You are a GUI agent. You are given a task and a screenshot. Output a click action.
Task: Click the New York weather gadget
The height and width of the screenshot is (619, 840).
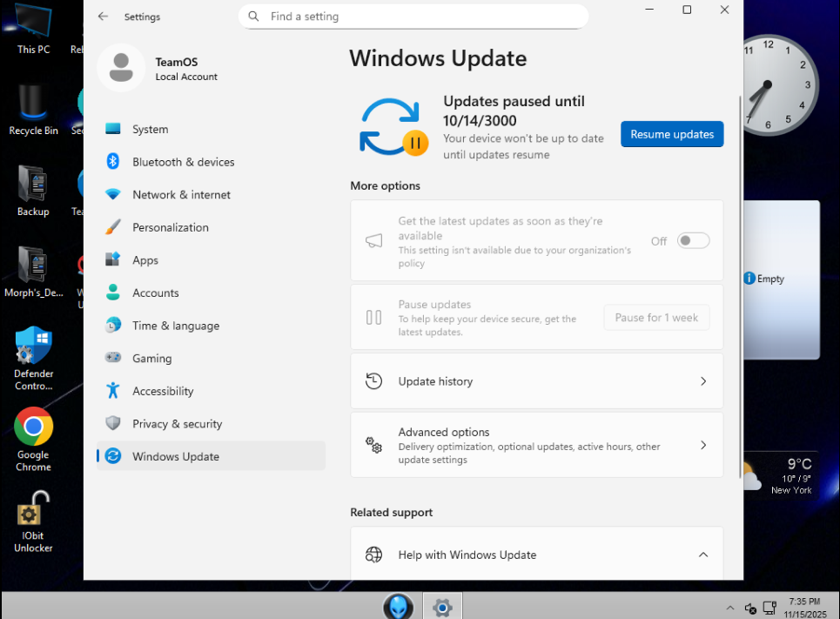point(781,476)
